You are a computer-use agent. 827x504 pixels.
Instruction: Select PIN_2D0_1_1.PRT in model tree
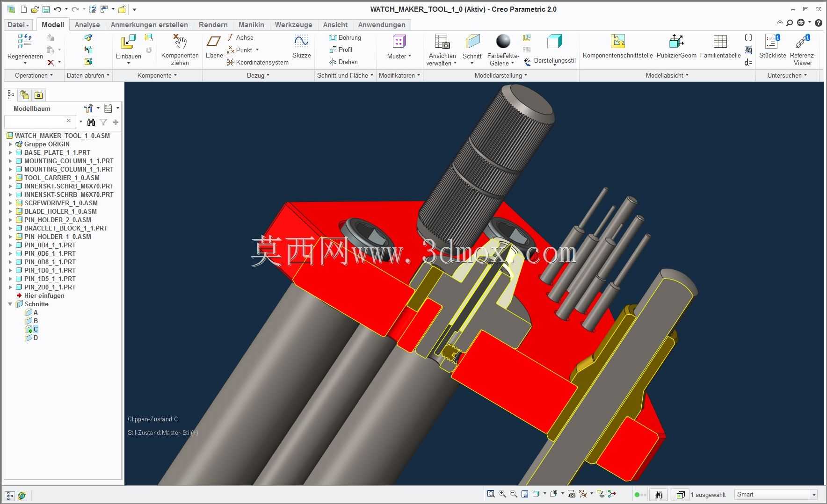tap(50, 287)
